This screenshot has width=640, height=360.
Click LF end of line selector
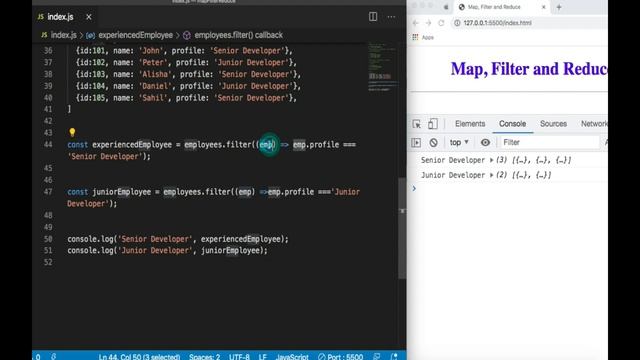tap(262, 356)
